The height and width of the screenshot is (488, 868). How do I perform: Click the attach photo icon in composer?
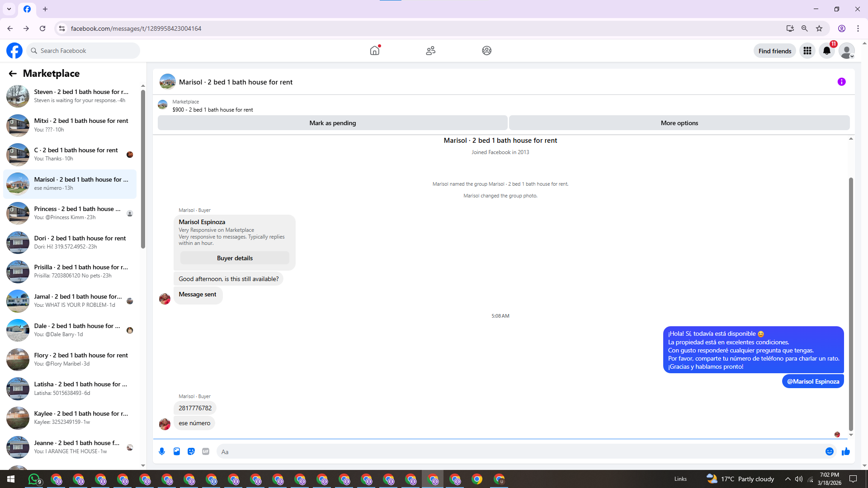[x=177, y=451]
